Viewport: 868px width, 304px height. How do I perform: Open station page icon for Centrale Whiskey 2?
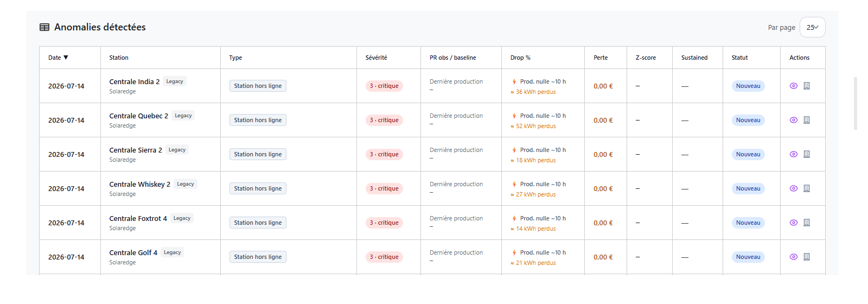(x=807, y=188)
